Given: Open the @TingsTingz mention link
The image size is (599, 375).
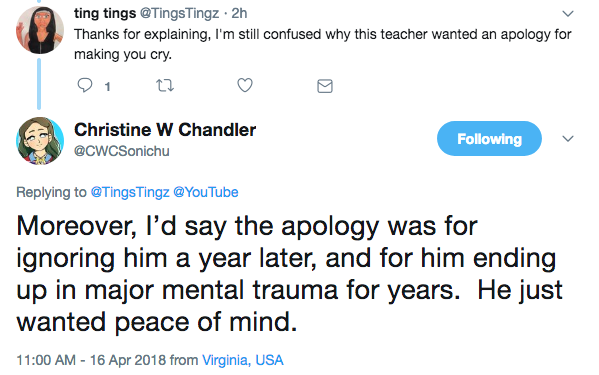Looking at the screenshot, I should (x=130, y=192).
